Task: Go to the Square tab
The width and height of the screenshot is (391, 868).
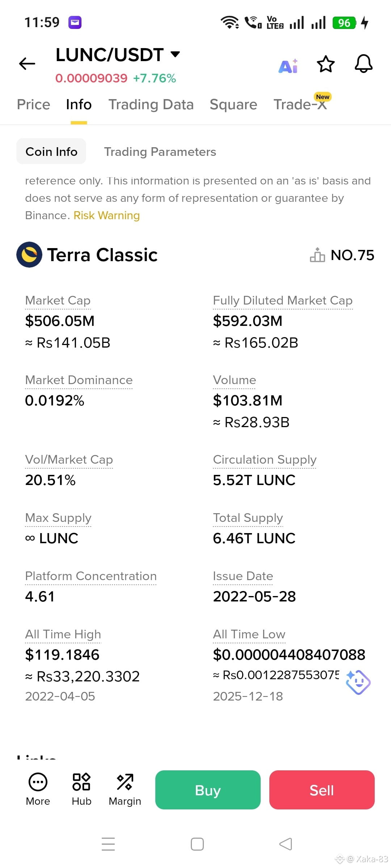Action: tap(234, 105)
